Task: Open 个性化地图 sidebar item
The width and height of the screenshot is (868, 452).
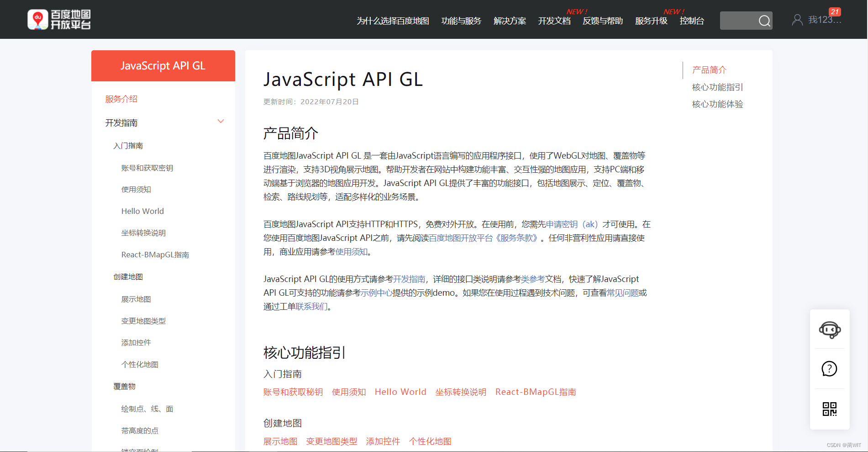Action: 140,365
